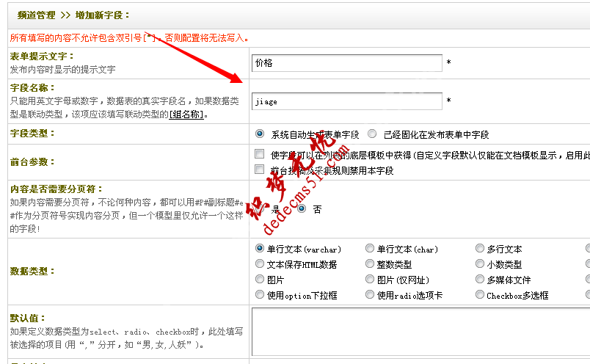This screenshot has height=364, width=590.
Task: Choose 小数类型 data type
Action: click(480, 264)
